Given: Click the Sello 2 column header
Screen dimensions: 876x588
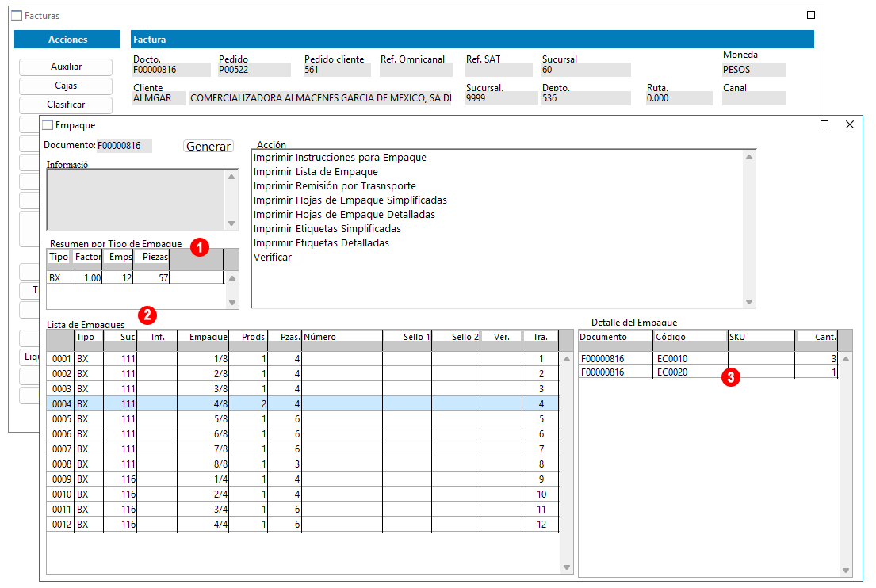Looking at the screenshot, I should coord(457,337).
